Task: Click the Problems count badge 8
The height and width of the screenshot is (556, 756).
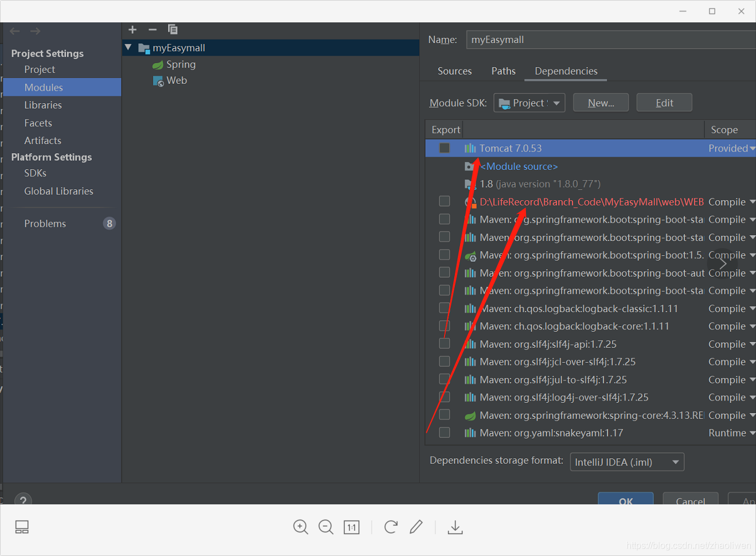Action: point(110,223)
